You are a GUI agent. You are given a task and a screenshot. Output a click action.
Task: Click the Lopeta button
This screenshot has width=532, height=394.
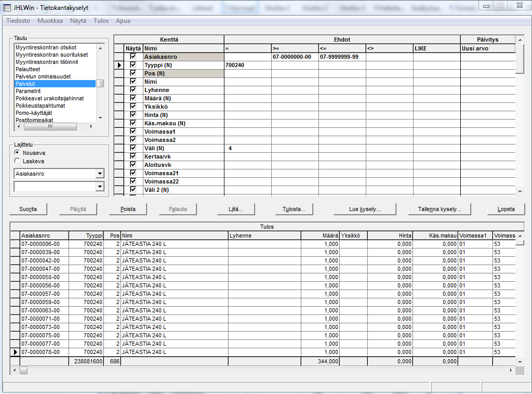[506, 209]
